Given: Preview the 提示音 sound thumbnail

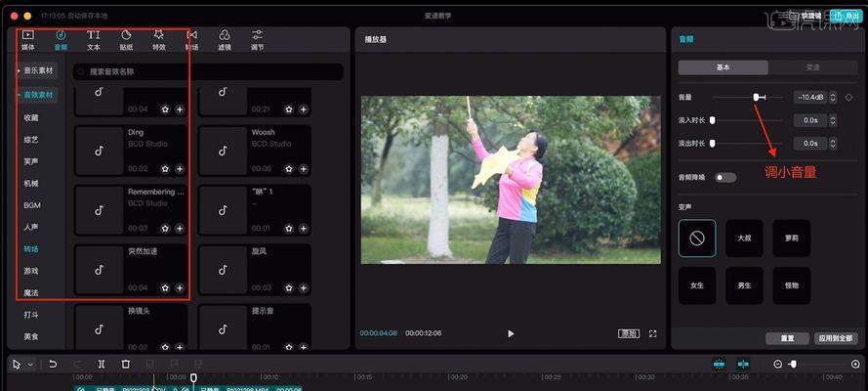Looking at the screenshot, I should coord(223,329).
